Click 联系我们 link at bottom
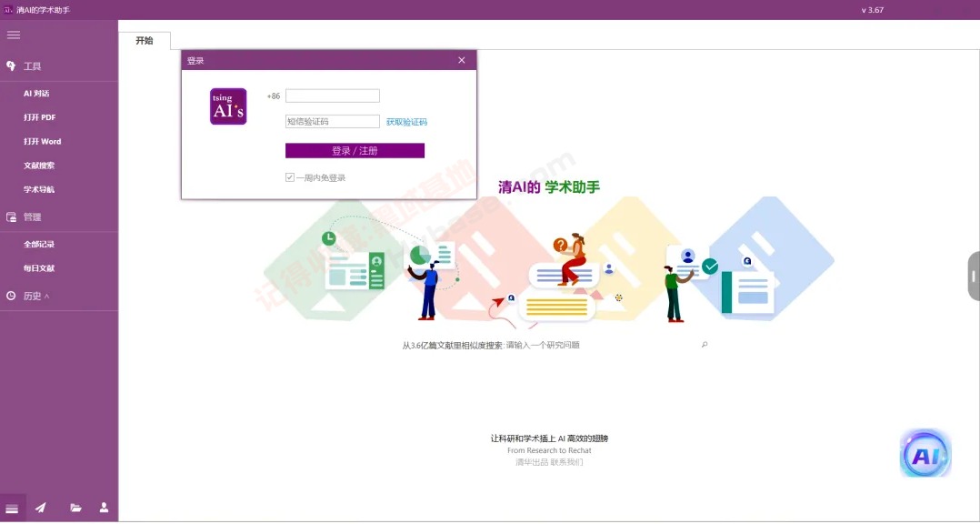Screen dimensions: 980x524 566,462
